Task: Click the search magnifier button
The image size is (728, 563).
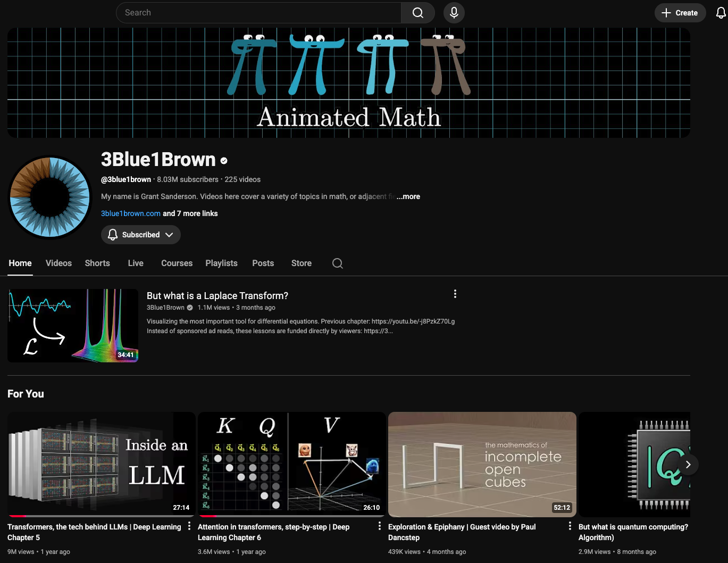Action: [418, 13]
